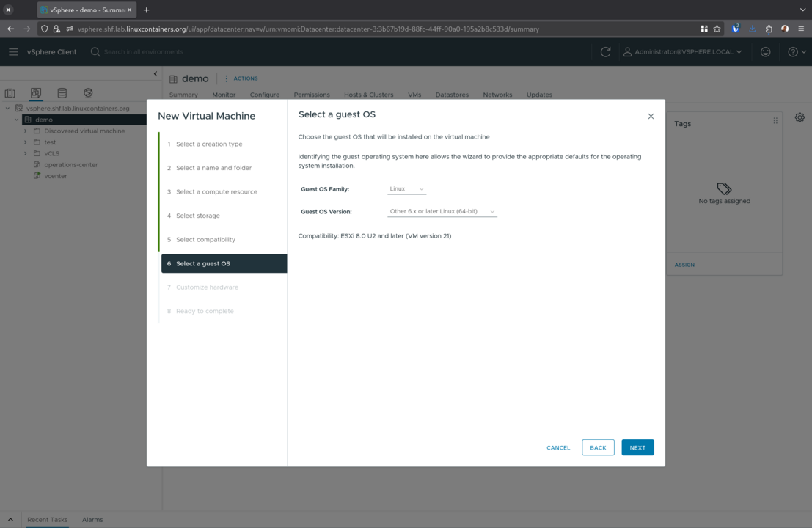Go to step 4 Select storage

click(x=197, y=216)
